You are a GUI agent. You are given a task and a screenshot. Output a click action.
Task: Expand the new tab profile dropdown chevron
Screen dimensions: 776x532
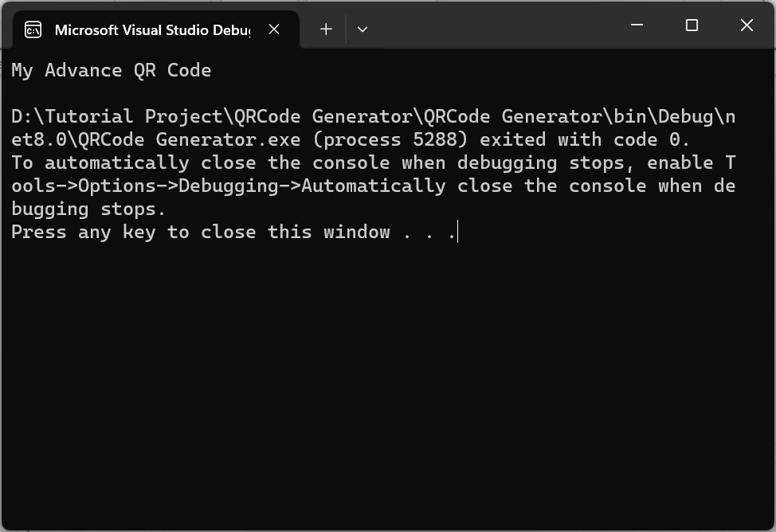coord(363,29)
